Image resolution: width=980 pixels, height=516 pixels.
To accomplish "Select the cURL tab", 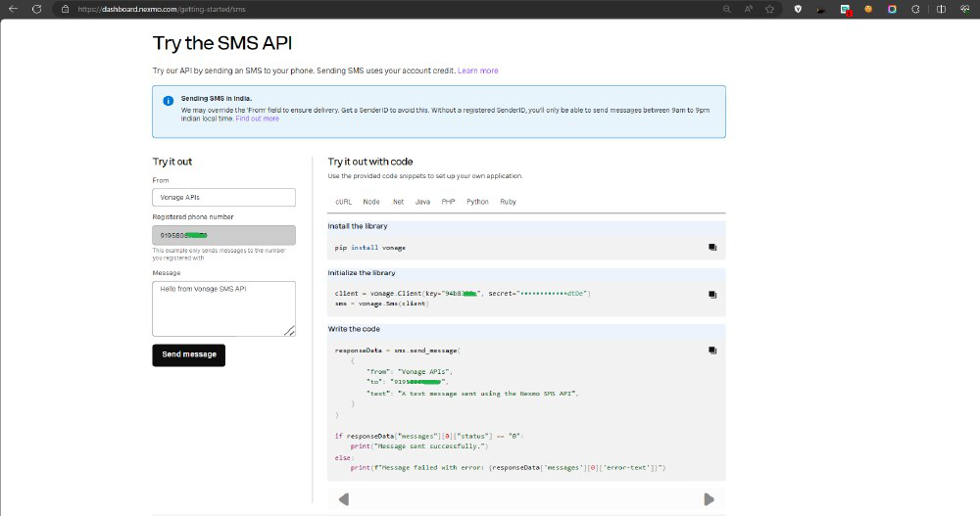I will click(x=344, y=202).
